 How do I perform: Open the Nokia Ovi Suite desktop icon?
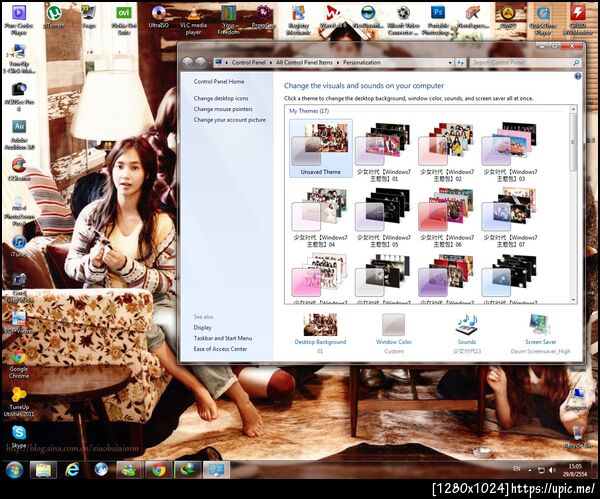124,21
